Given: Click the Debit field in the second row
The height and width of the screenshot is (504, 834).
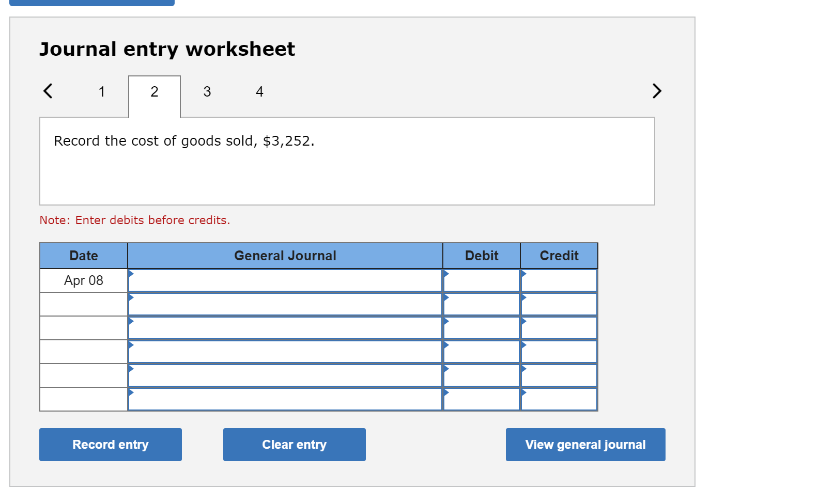Looking at the screenshot, I should (x=481, y=304).
